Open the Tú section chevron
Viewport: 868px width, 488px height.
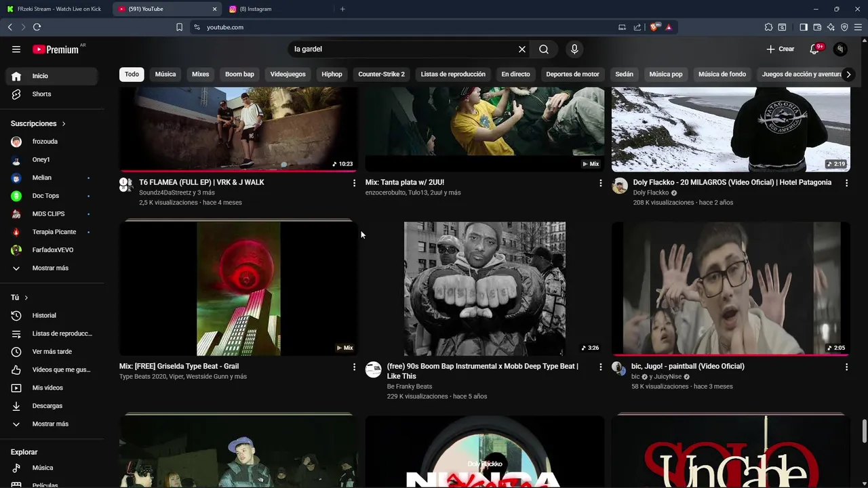click(26, 298)
